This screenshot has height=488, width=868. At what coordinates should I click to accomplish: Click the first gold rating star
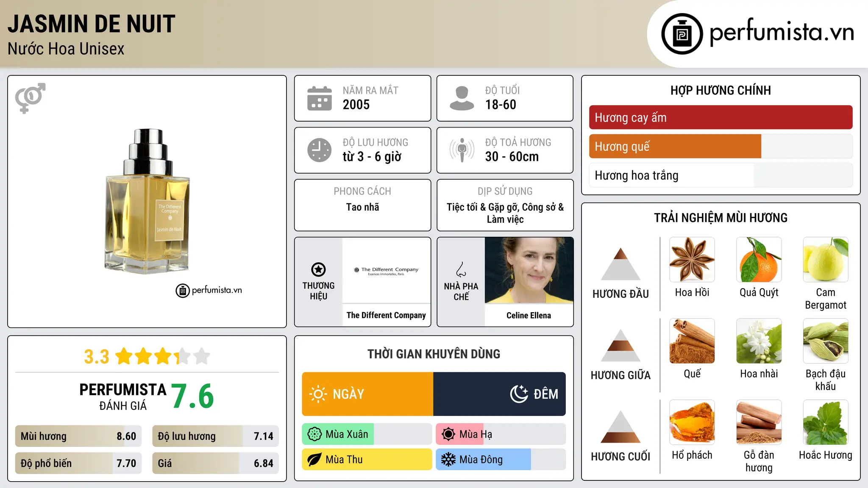tap(124, 356)
